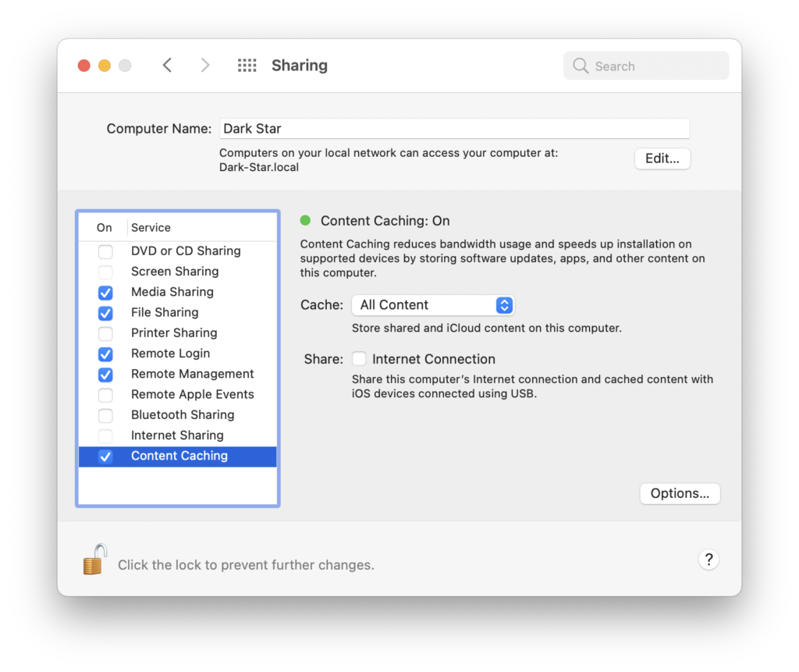799x672 pixels.
Task: Click the lock to prevent changes
Action: (x=95, y=560)
